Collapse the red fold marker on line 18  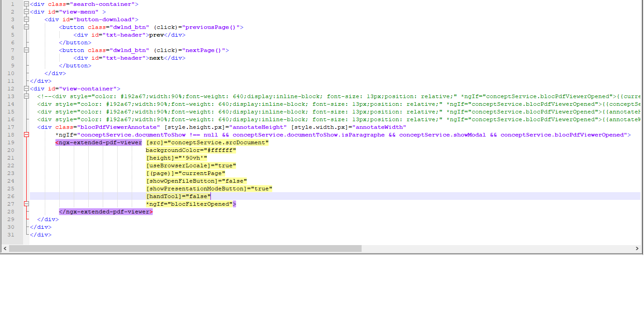click(26, 135)
